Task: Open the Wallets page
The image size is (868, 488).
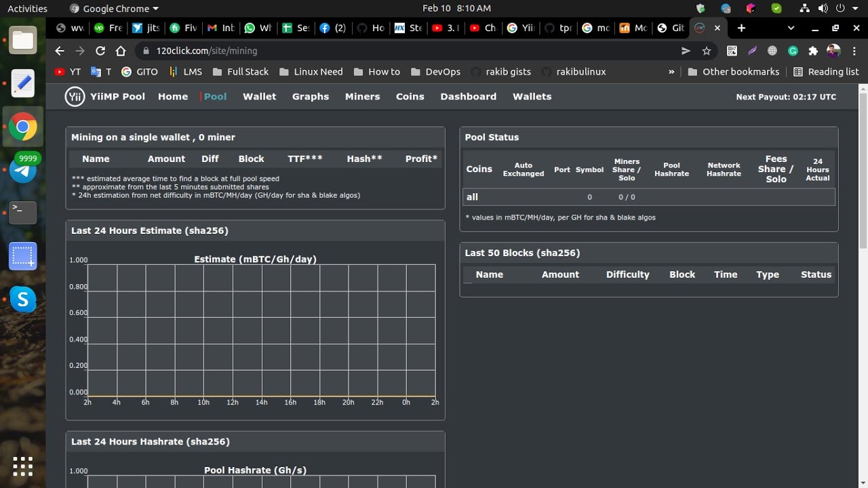Action: click(x=532, y=96)
